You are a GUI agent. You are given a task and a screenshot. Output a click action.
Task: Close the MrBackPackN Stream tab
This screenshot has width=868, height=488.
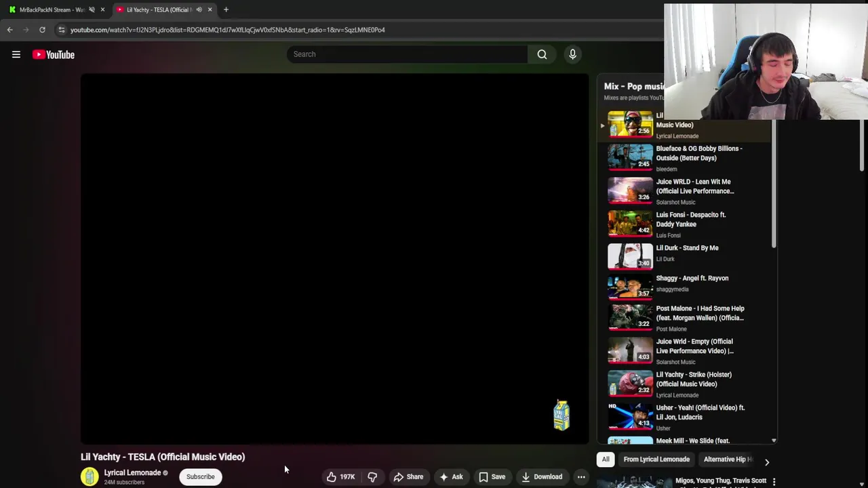point(102,9)
